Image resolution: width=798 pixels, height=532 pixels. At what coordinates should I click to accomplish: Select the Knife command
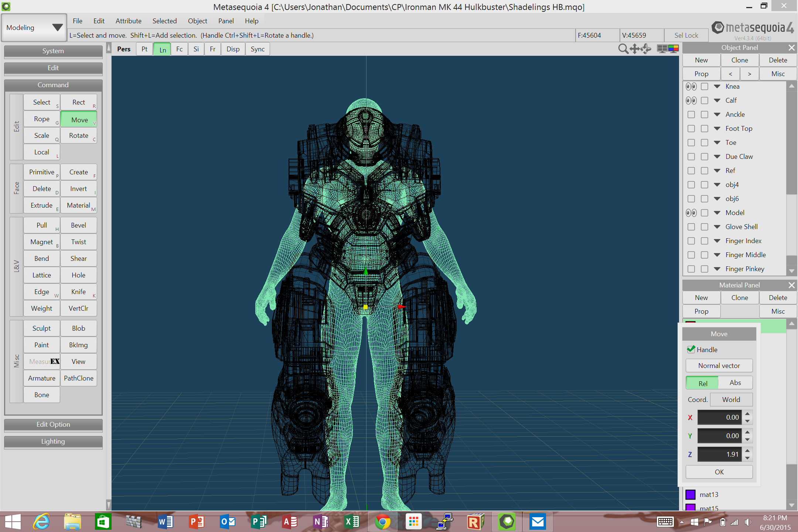pyautogui.click(x=79, y=292)
